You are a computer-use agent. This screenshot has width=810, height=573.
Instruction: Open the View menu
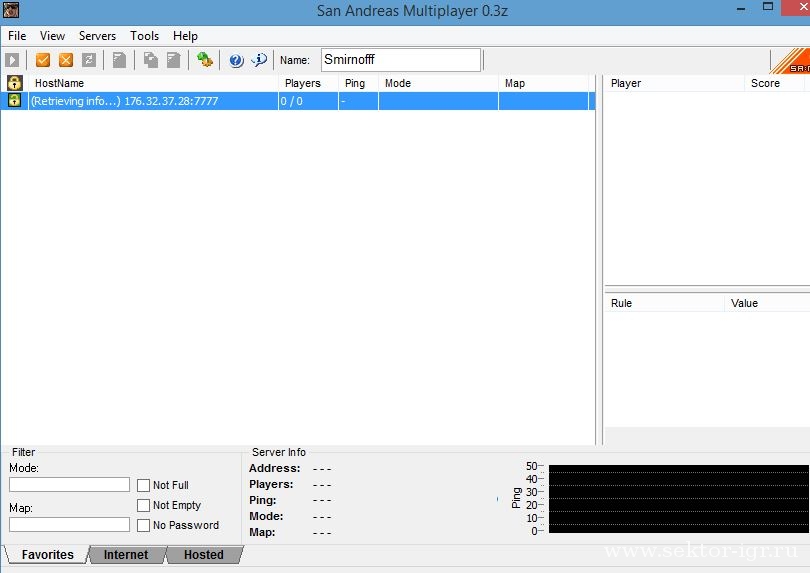pyautogui.click(x=52, y=36)
